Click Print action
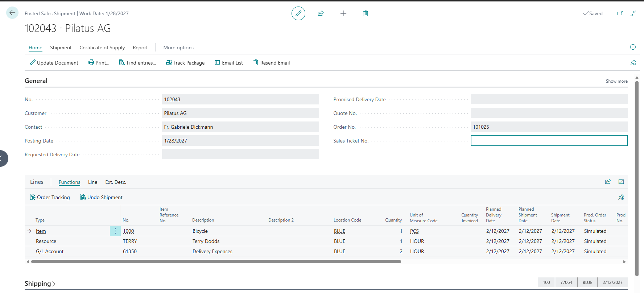 coord(99,63)
